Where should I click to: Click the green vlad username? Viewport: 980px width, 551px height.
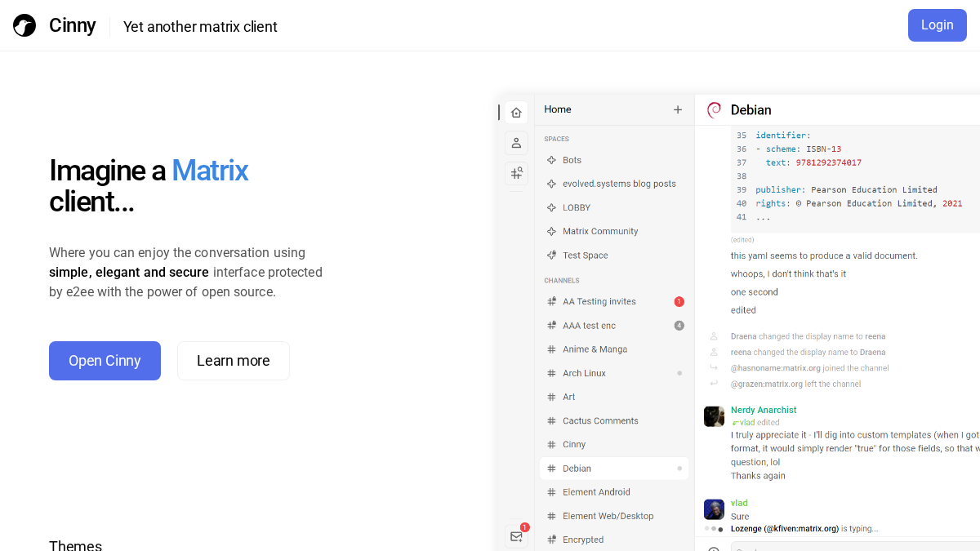(x=739, y=503)
